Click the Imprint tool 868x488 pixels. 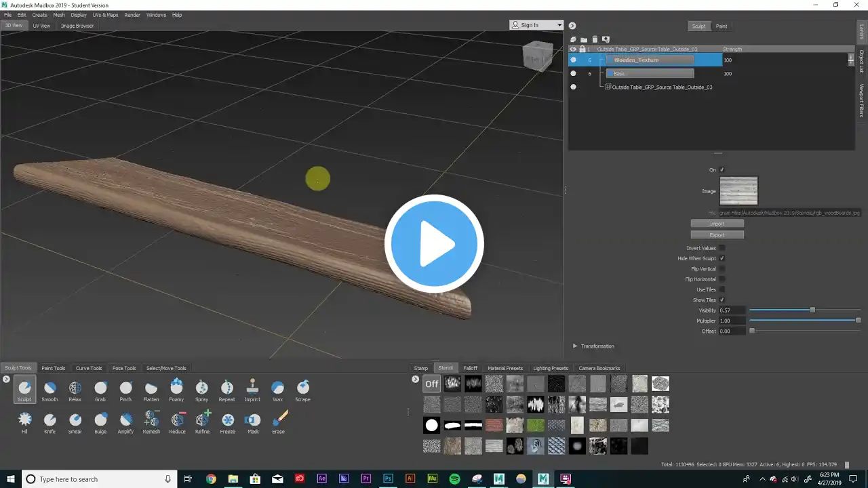[x=252, y=391]
